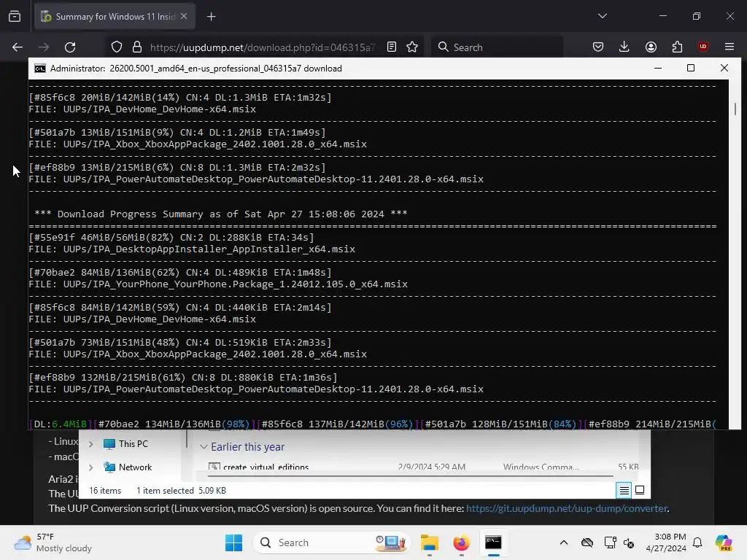This screenshot has width=747, height=560.
Task: Expand This PC in File Explorer tree
Action: point(90,444)
